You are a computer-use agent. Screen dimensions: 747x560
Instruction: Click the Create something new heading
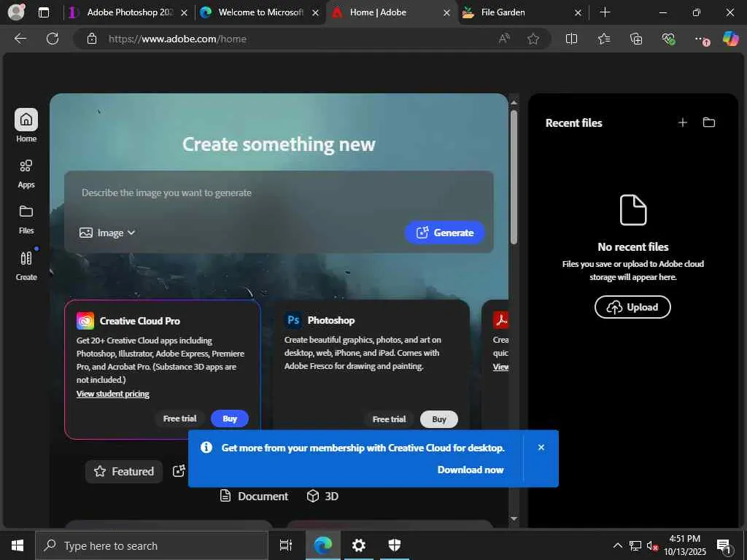click(x=279, y=144)
